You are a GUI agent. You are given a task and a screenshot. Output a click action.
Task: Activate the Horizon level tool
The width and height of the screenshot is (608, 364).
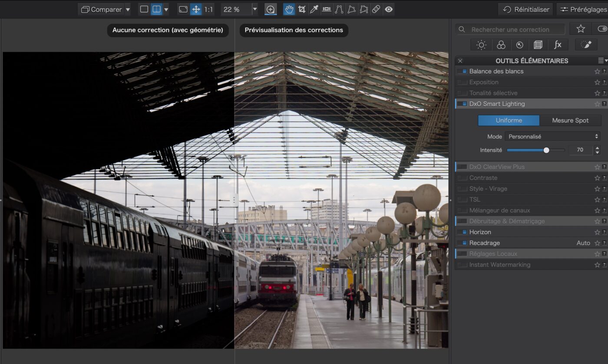point(327,9)
